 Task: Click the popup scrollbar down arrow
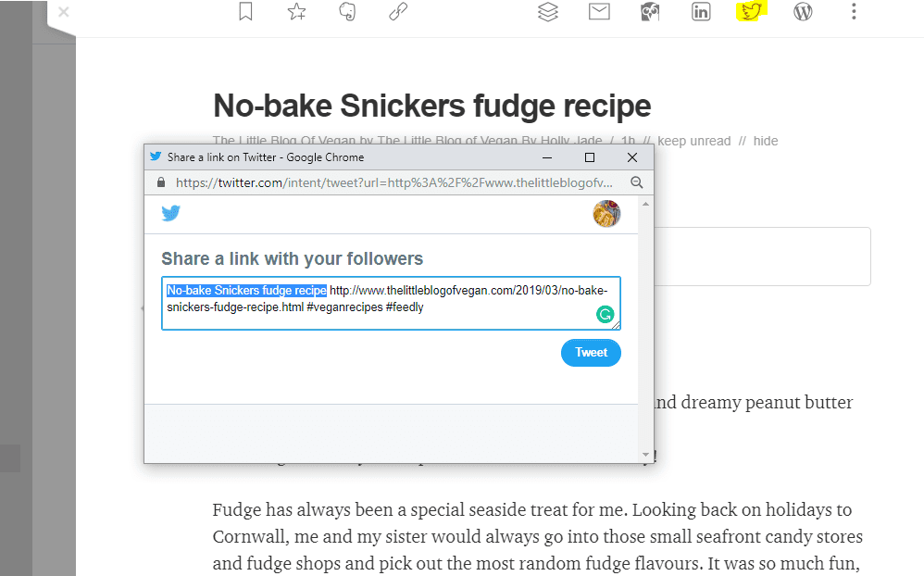tap(646, 455)
